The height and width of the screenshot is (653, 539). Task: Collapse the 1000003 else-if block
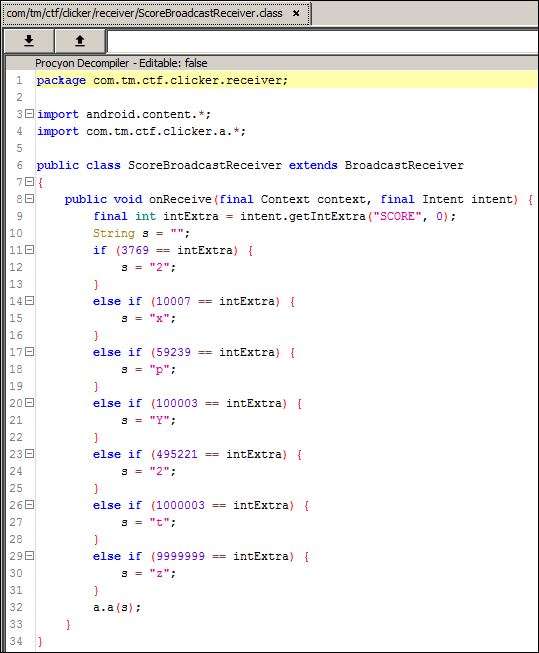(x=29, y=505)
